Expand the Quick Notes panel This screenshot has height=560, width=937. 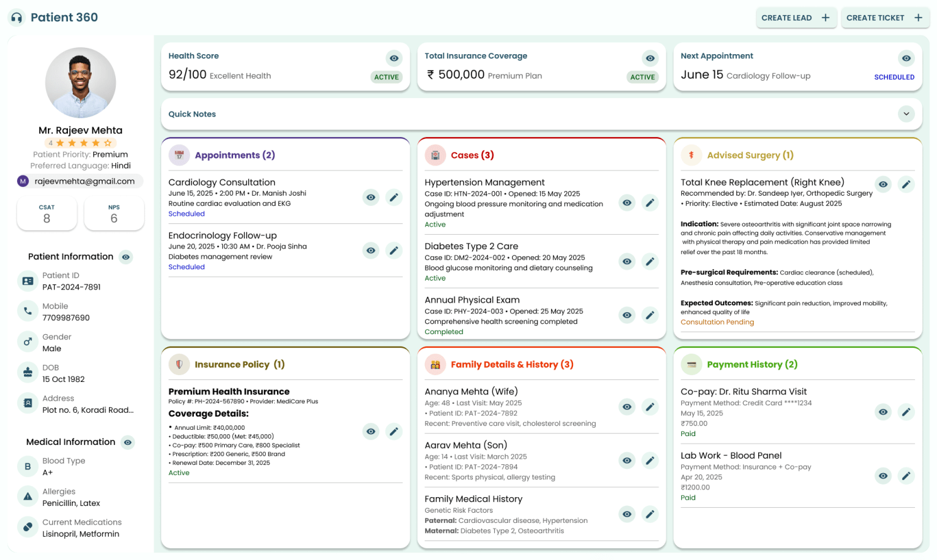906,114
